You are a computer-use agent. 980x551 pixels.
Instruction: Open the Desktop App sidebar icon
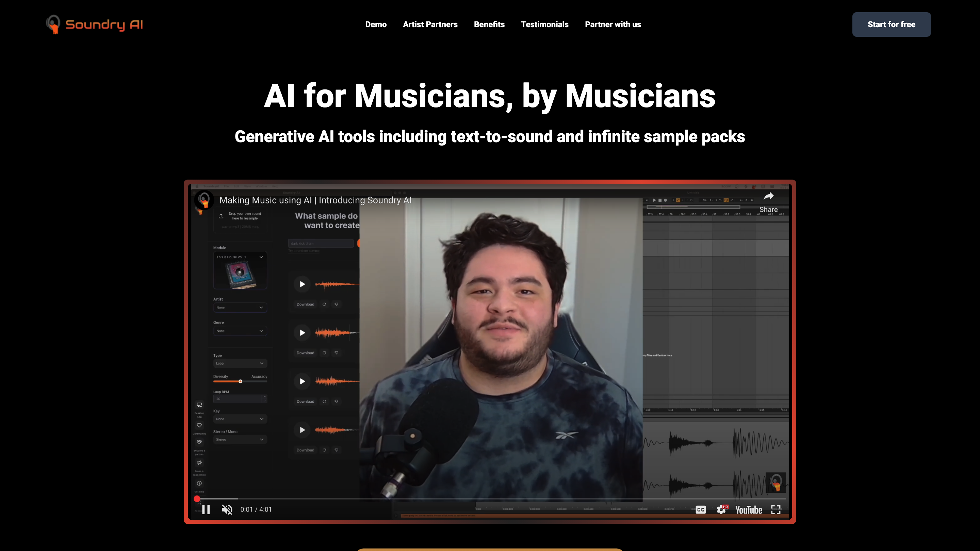199,405
